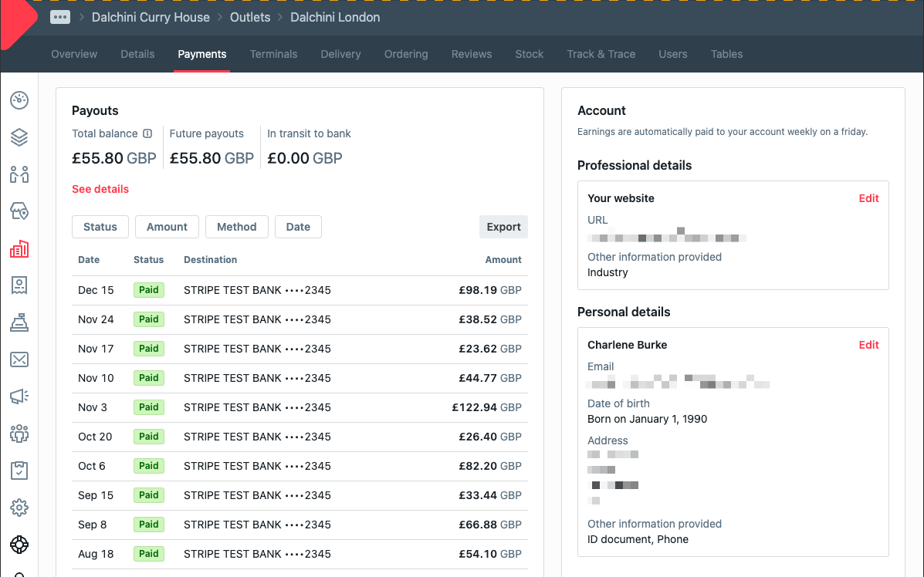Open the settings gear in sidebar
The height and width of the screenshot is (577, 924).
[x=19, y=508]
